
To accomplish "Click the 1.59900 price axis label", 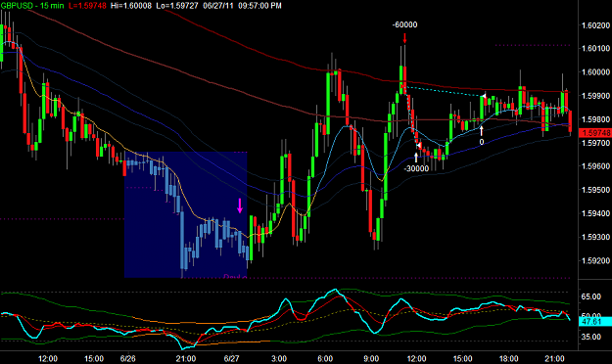I will point(595,96).
